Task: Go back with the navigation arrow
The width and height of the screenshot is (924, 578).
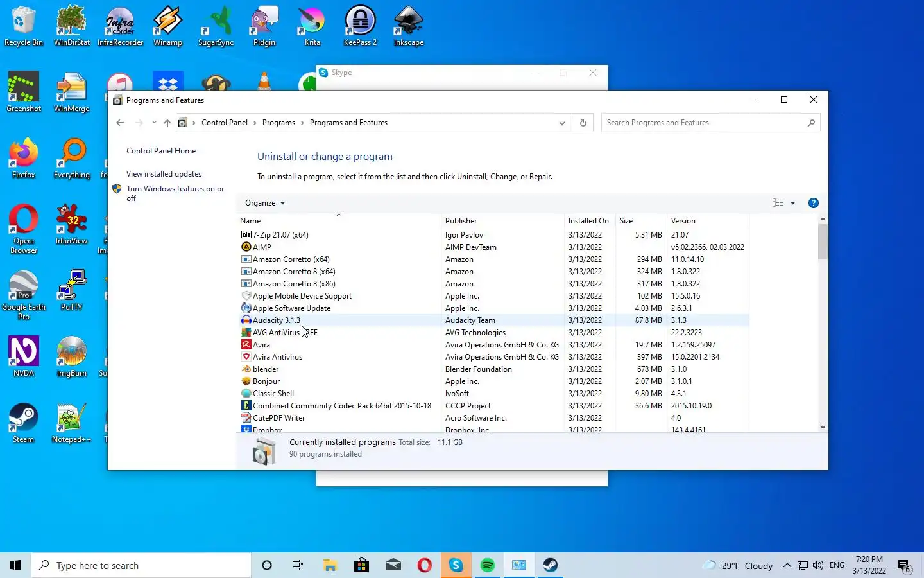Action: click(x=120, y=123)
